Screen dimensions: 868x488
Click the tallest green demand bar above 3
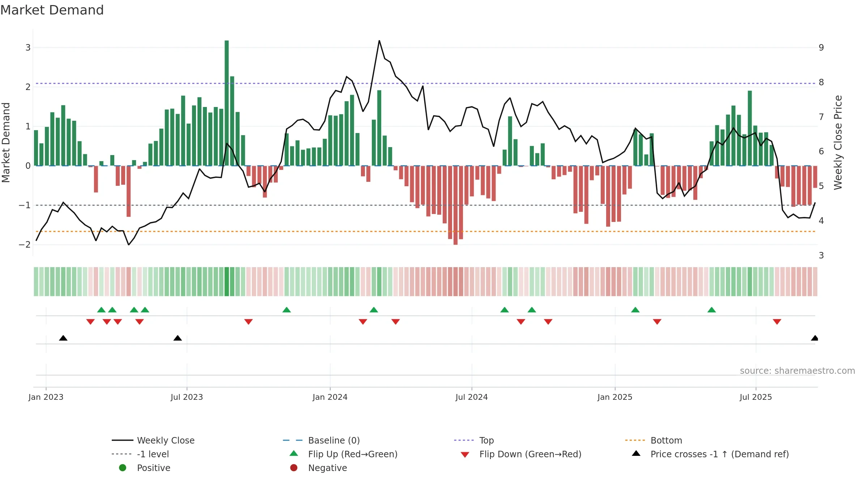(227, 103)
